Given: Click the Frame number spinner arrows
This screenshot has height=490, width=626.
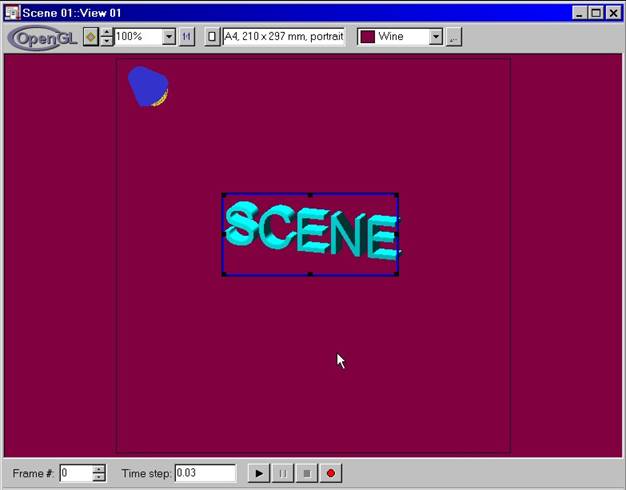Looking at the screenshot, I should pos(98,473).
